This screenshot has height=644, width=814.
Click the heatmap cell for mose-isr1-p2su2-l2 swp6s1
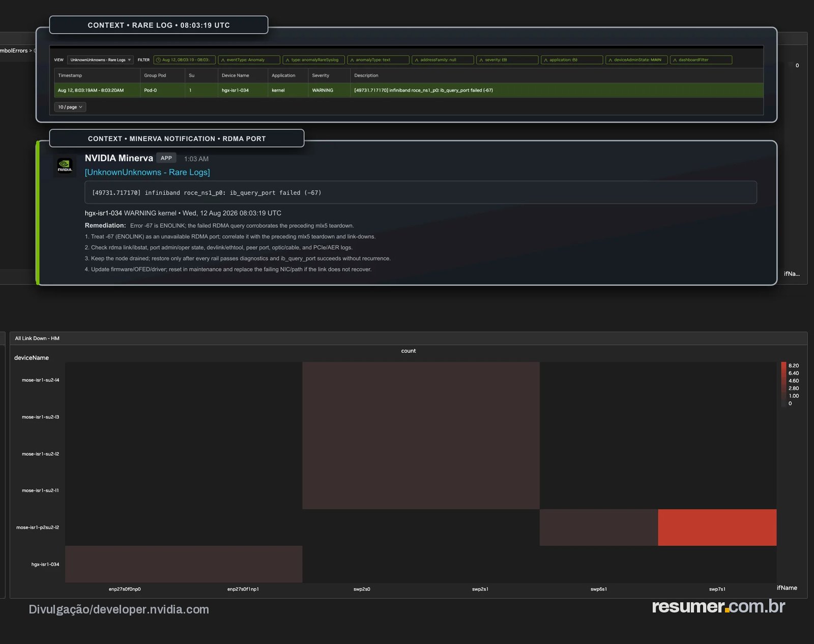tap(599, 528)
